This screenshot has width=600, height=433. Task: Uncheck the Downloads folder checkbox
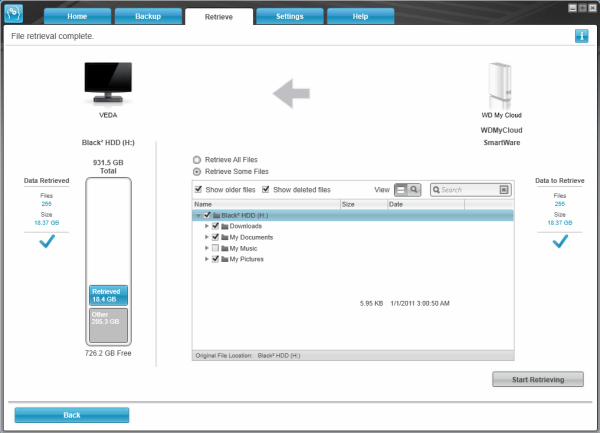(215, 226)
